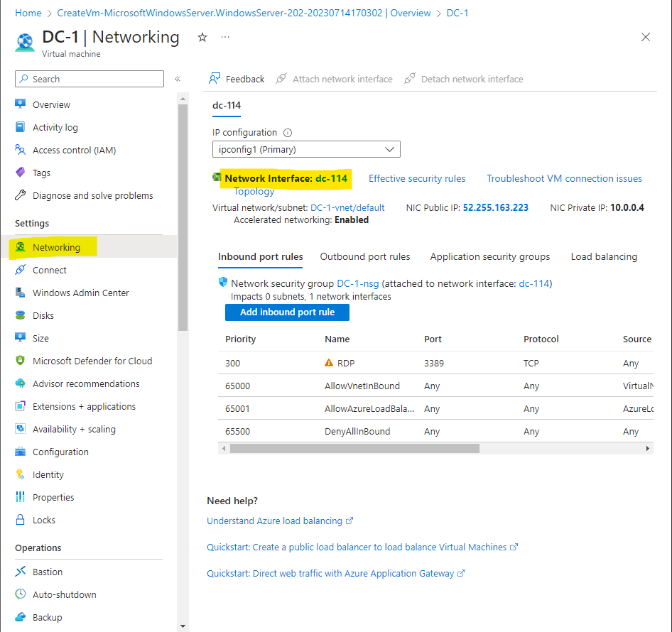Open the Application security groups tab
672x632 pixels.
490,256
